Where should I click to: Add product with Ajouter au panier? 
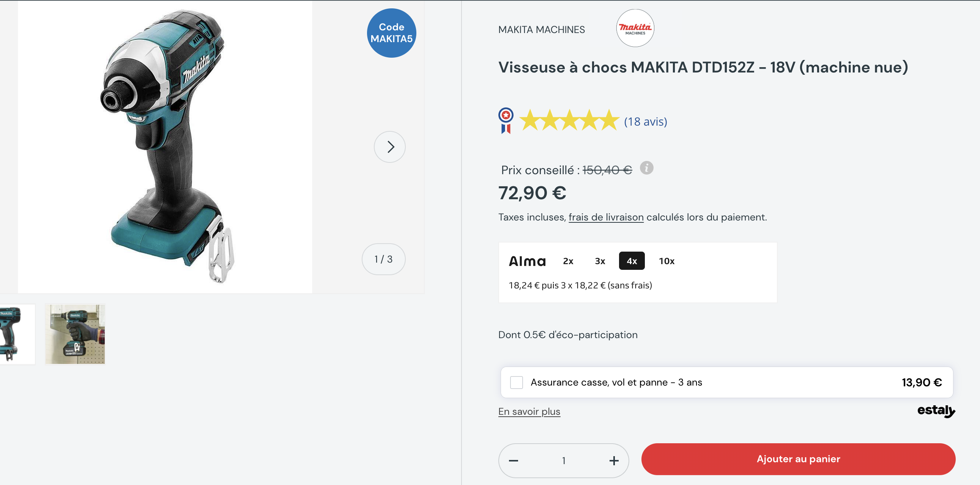point(798,459)
